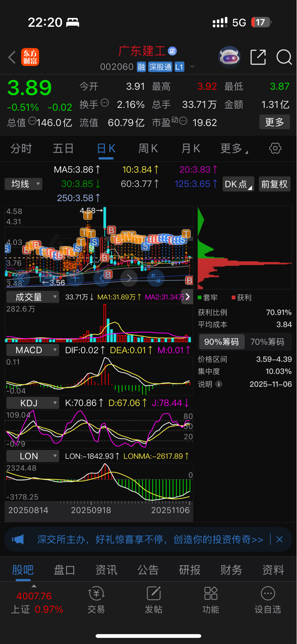Tap the 上证 index ticker
Screen dimensions: 297x644
(x=37, y=603)
